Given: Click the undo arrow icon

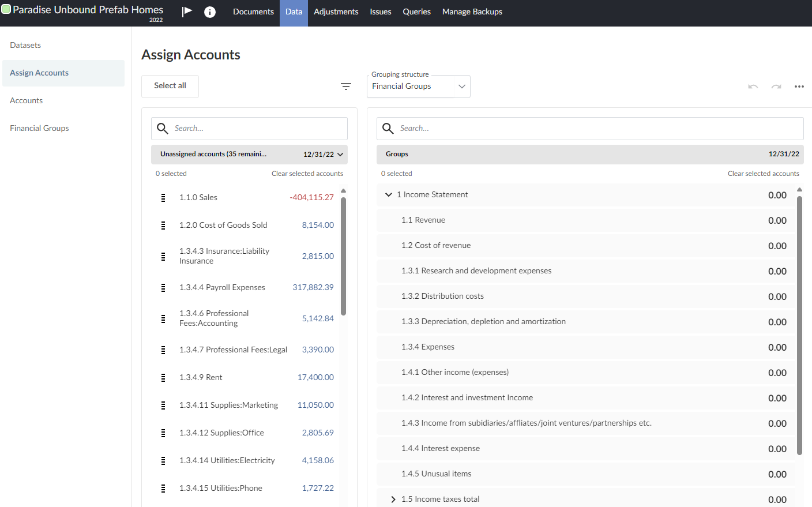Looking at the screenshot, I should (753, 87).
